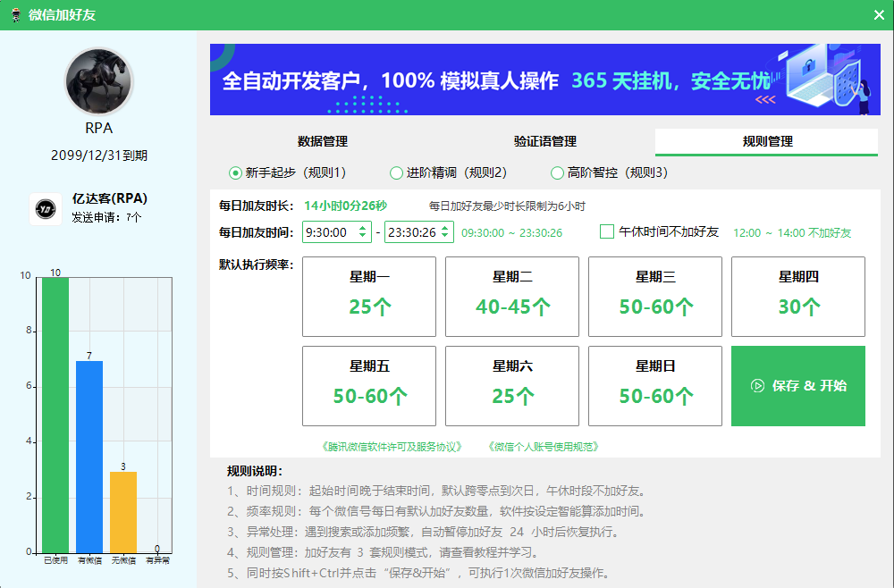The width and height of the screenshot is (894, 588).
Task: Open 腾讯微信软件许可及服务协议 link
Action: coord(392,447)
